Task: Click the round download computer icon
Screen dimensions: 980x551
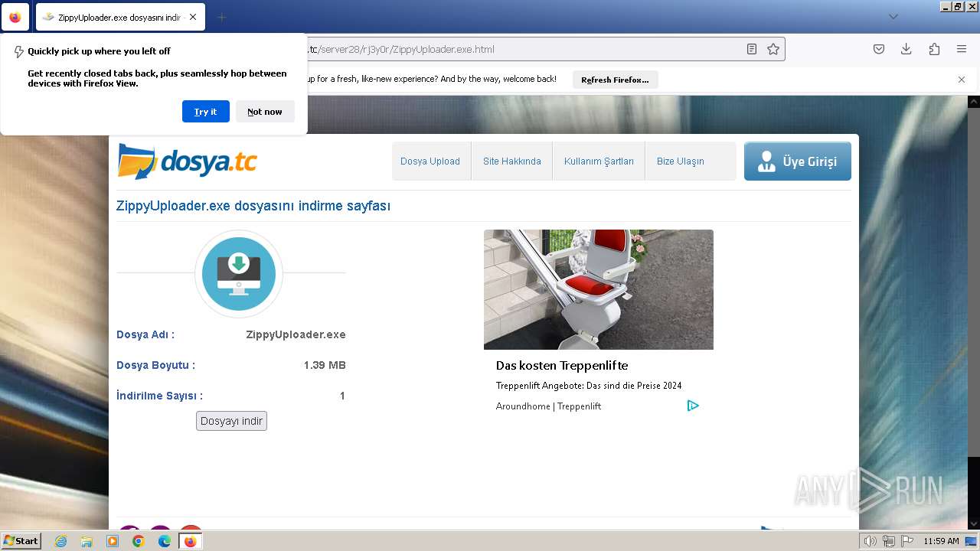Action: [x=239, y=273]
